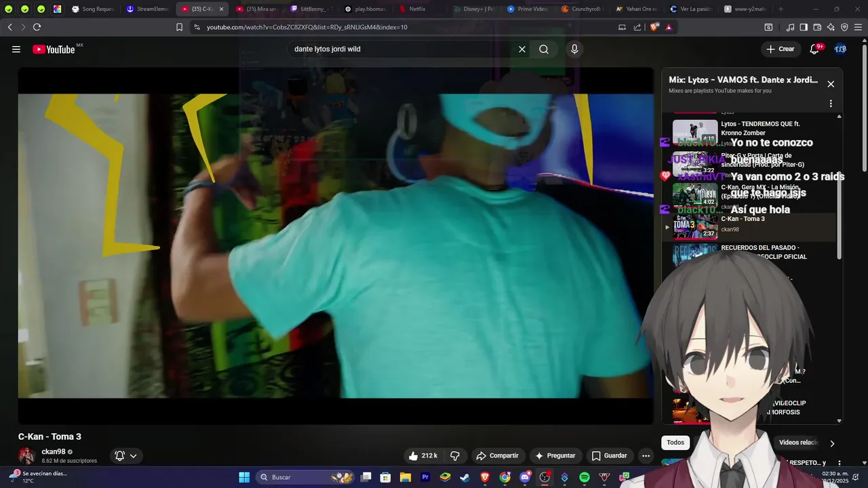This screenshot has height=488, width=868.
Task: Share the page URL from address bar
Action: [637, 27]
